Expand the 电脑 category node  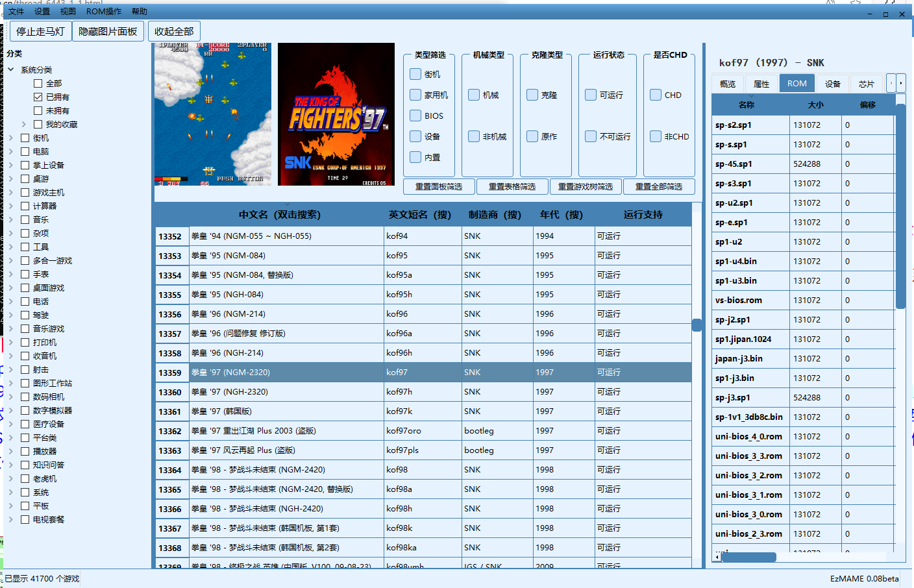(11, 151)
